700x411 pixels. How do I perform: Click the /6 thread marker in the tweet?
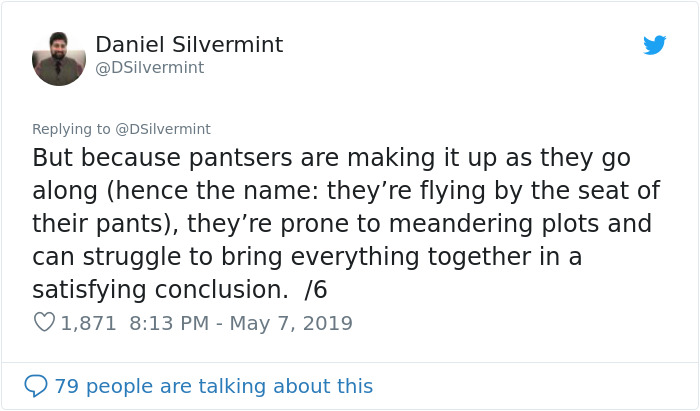[x=315, y=289]
